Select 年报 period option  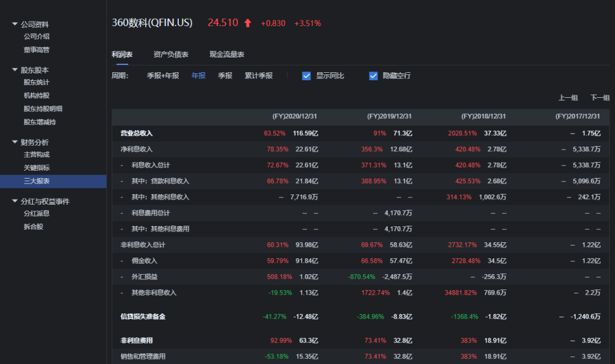(199, 76)
